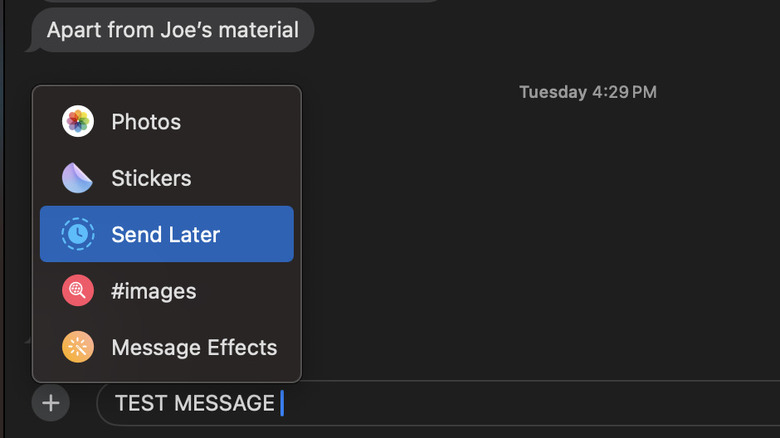
Task: Select the Stickers menu entry
Action: pos(151,178)
